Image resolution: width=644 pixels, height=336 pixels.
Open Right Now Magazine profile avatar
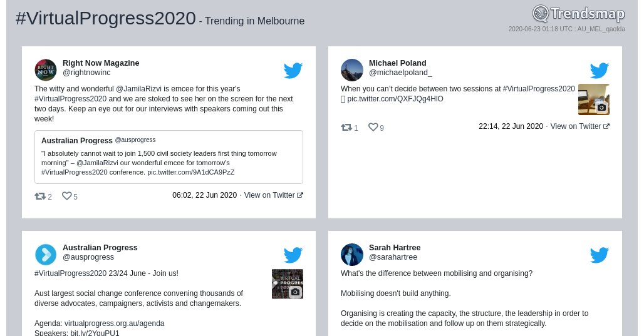pos(46,70)
